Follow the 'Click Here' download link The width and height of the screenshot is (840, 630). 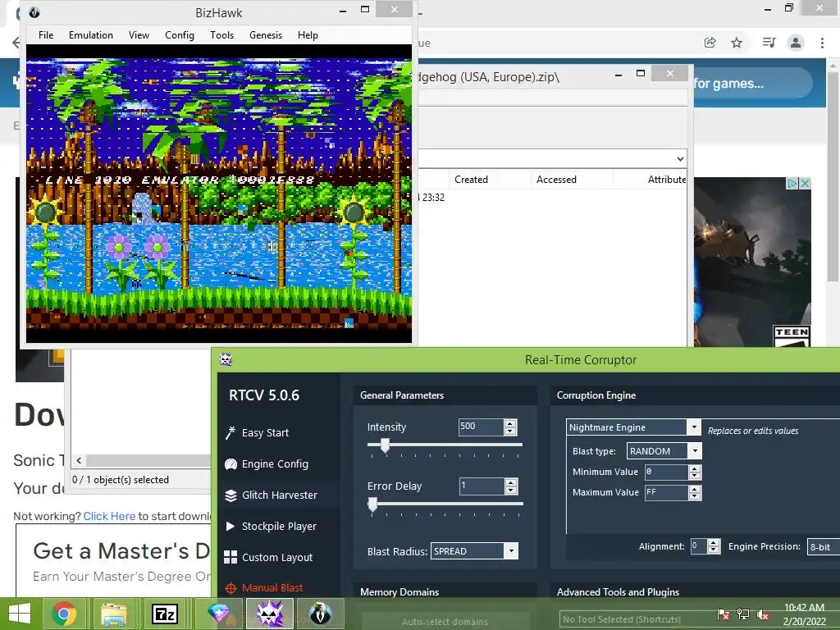point(109,516)
